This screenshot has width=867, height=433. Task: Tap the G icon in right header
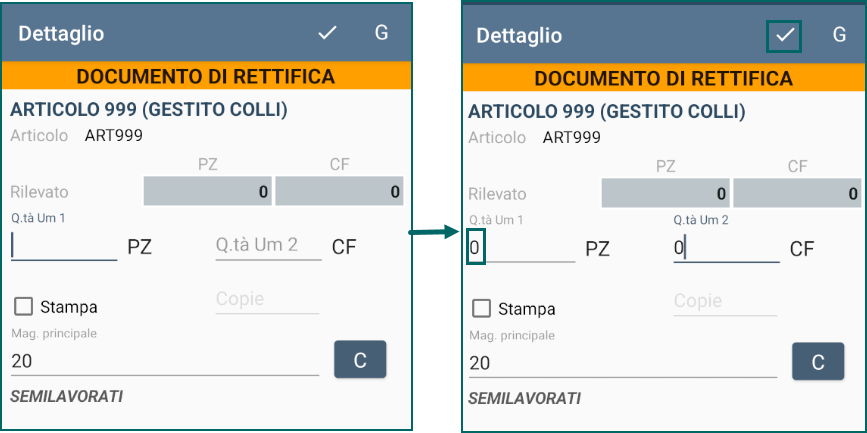(x=839, y=35)
